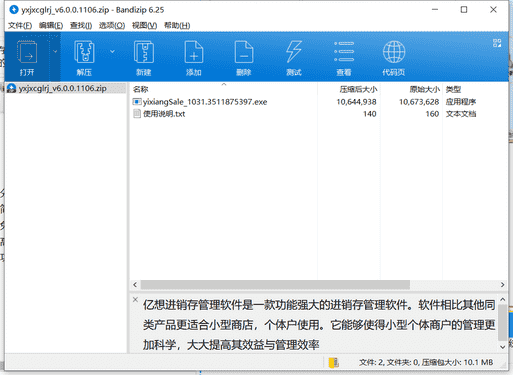Minimize the Bandizip window
The image size is (513, 375).
(435, 10)
